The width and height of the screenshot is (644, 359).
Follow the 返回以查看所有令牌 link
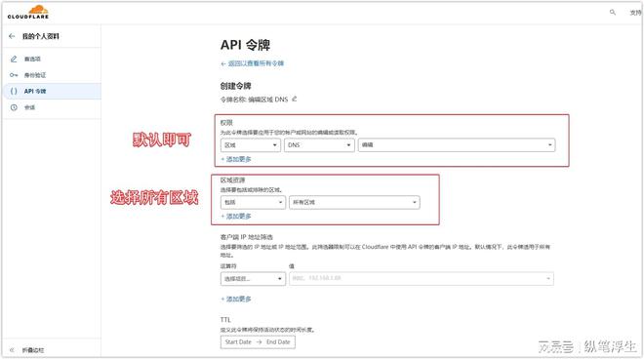[x=252, y=63]
